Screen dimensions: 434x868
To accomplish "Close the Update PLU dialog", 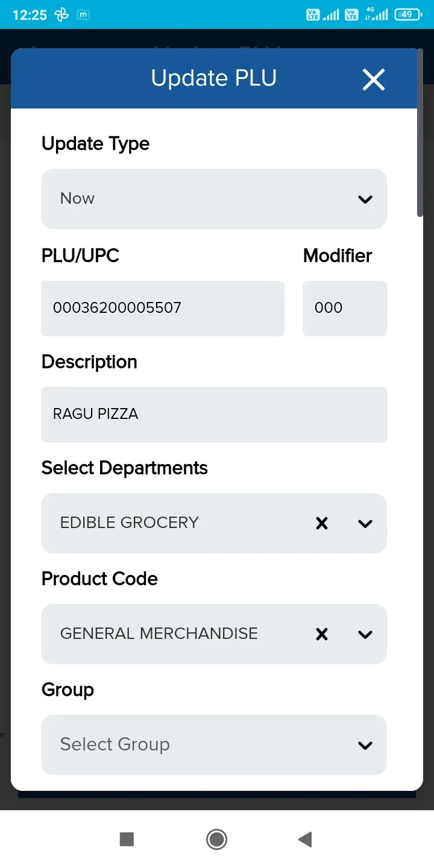I will coord(373,79).
